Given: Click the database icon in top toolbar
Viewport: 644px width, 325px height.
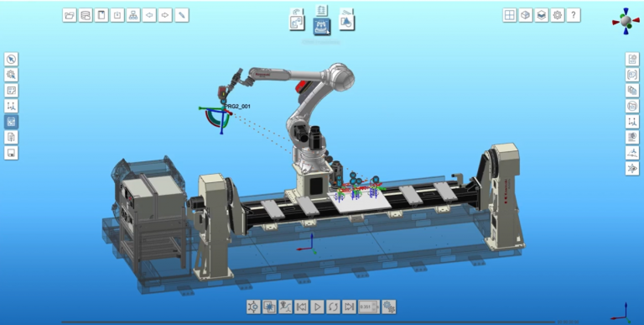Looking at the screenshot, I should click(x=86, y=15).
